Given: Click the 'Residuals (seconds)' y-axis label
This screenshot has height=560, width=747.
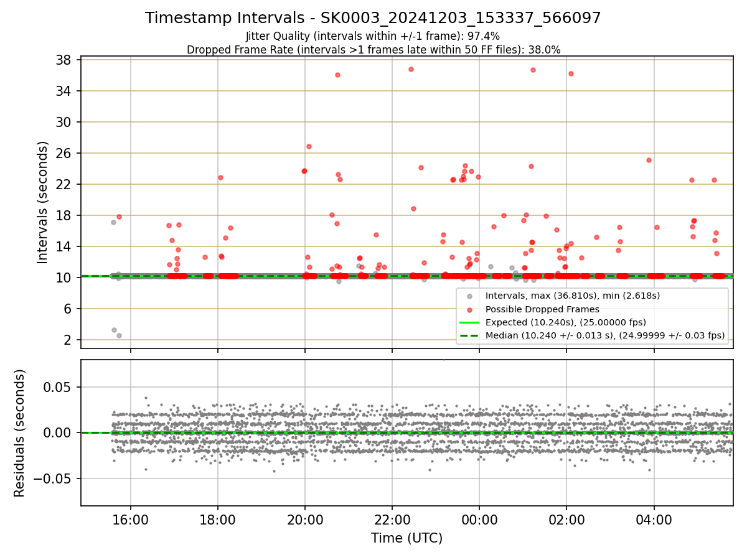Looking at the screenshot, I should click(x=20, y=433).
